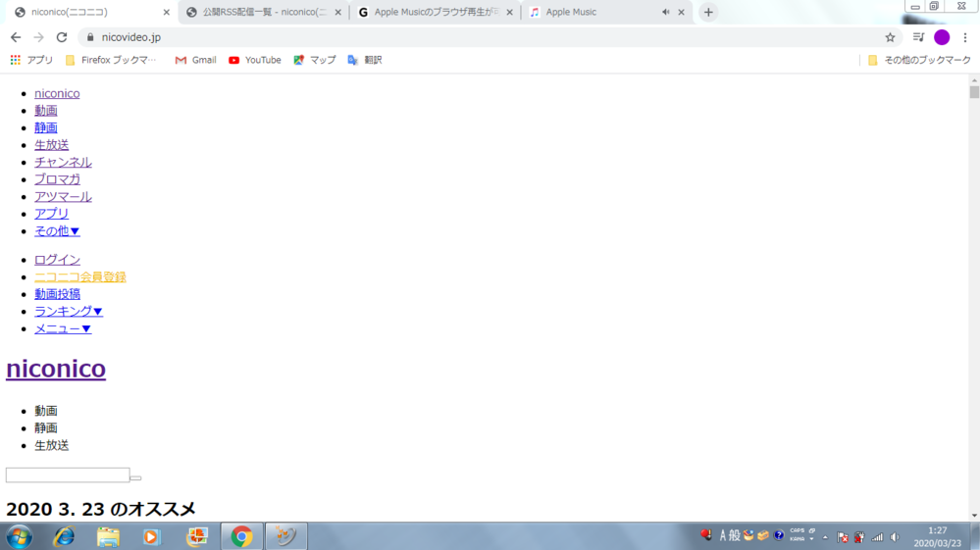Open the アプリ apps shortcut in bookmarks bar

31,60
